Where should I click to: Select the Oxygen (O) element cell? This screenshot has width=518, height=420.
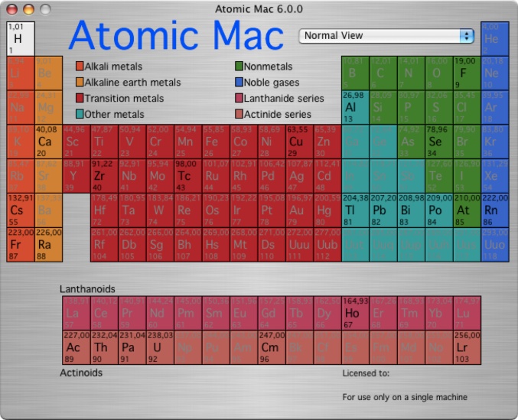click(x=439, y=73)
